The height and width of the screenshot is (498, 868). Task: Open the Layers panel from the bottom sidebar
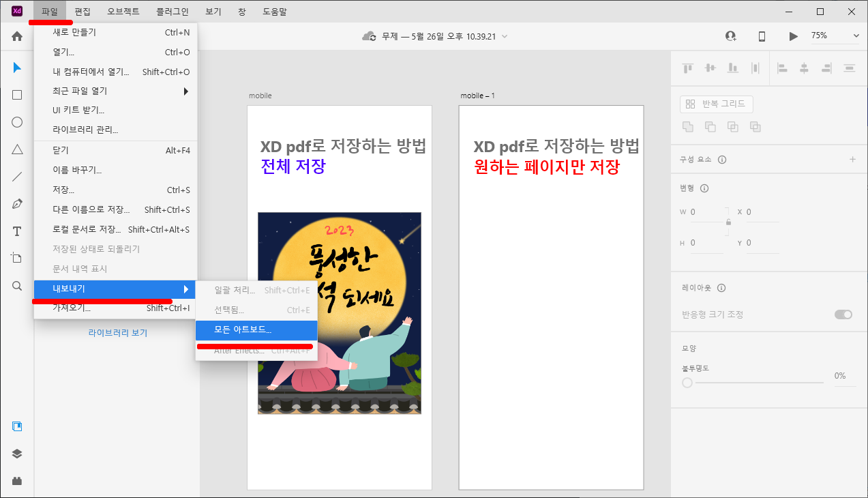16,453
